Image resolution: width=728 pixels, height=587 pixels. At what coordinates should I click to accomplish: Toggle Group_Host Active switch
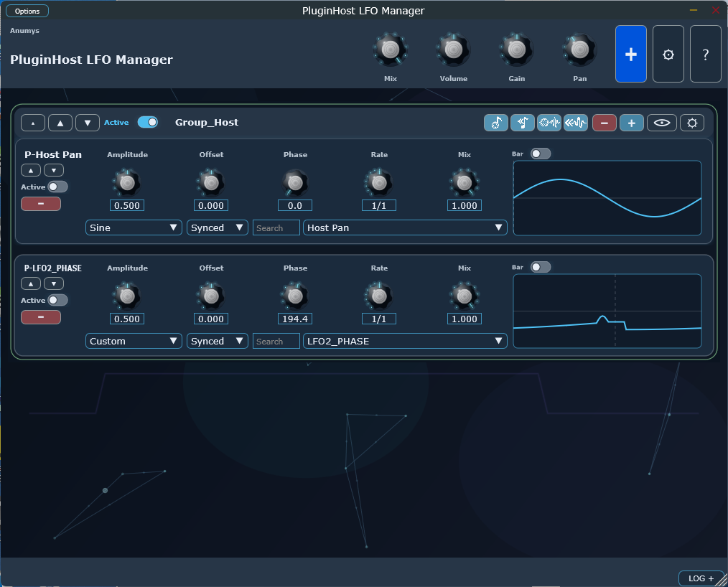pyautogui.click(x=148, y=122)
